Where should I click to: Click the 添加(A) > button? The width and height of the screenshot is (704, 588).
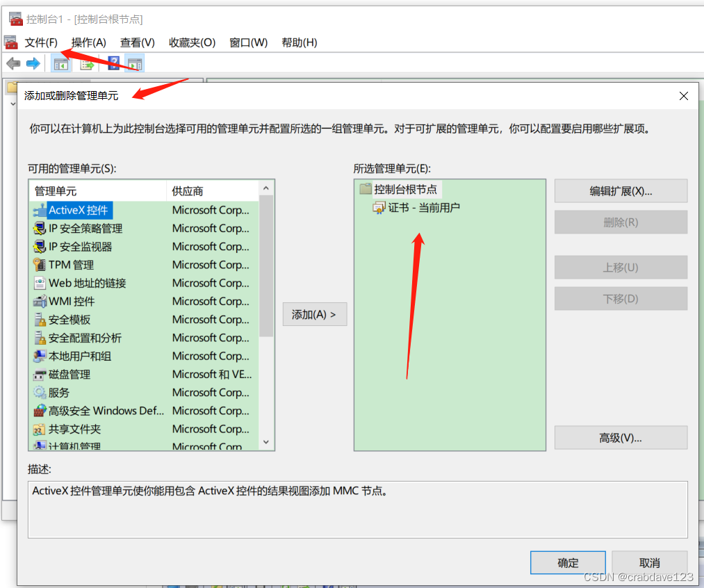[315, 315]
